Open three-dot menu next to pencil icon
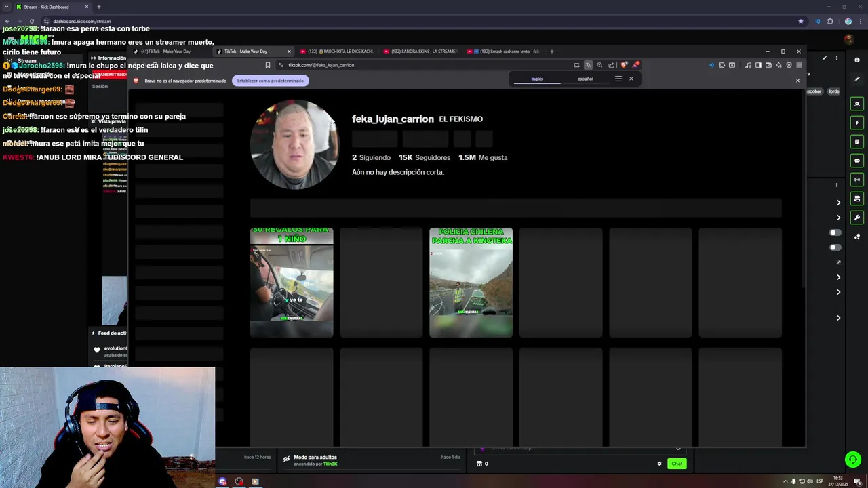Image resolution: width=868 pixels, height=488 pixels. [x=837, y=58]
